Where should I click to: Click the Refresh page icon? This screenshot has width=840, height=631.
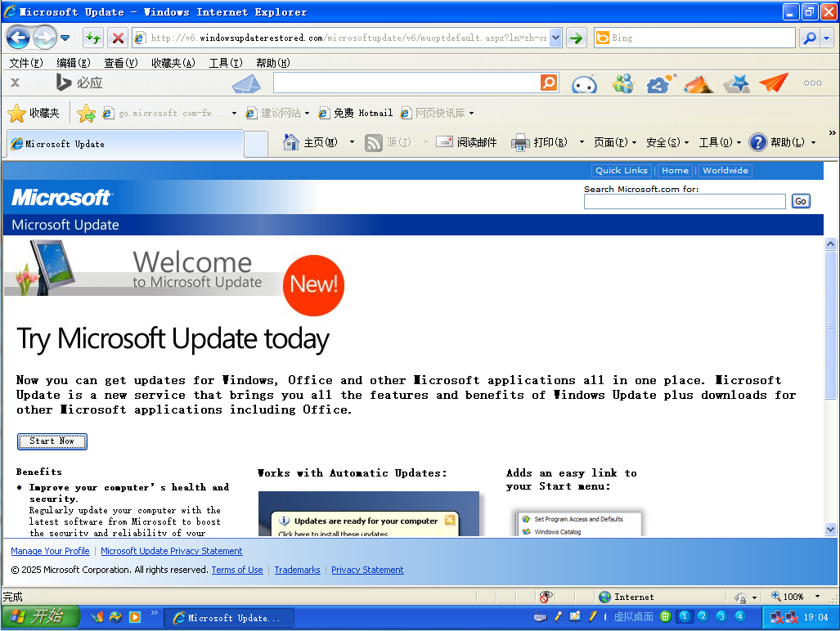(x=93, y=38)
